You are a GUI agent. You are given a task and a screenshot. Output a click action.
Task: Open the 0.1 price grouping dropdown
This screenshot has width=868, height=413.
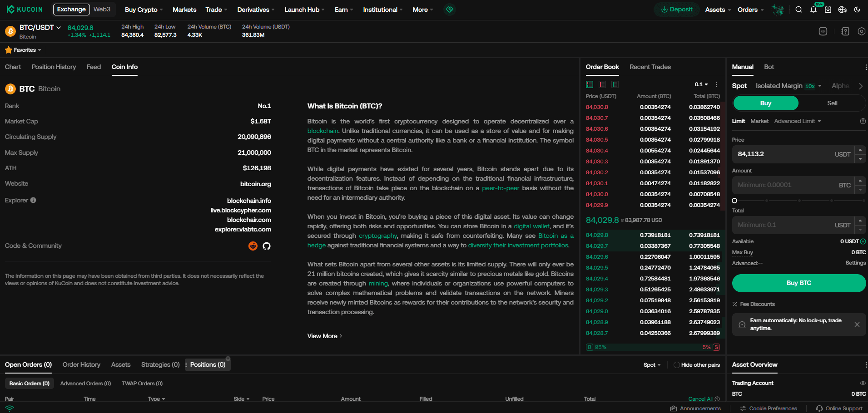pyautogui.click(x=701, y=84)
